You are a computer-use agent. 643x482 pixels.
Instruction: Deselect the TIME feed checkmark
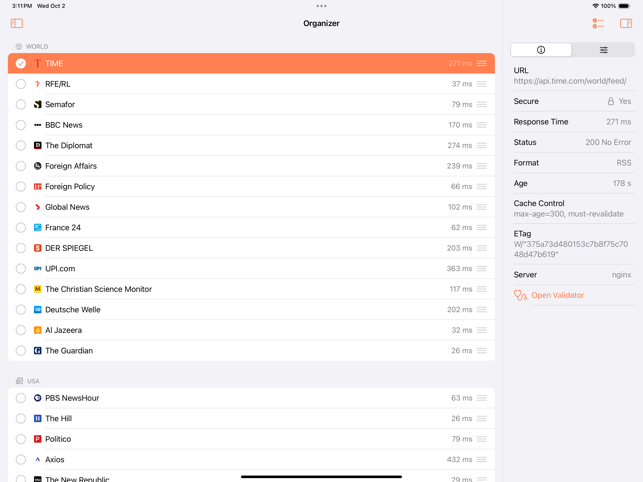[x=21, y=64]
